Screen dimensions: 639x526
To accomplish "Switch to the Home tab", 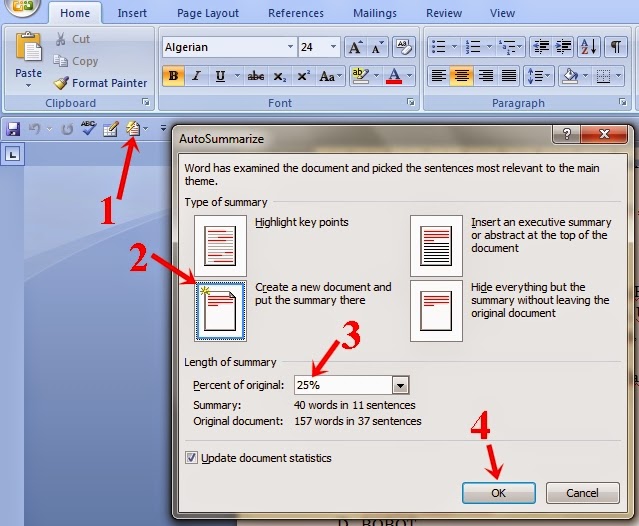I will pyautogui.click(x=75, y=13).
